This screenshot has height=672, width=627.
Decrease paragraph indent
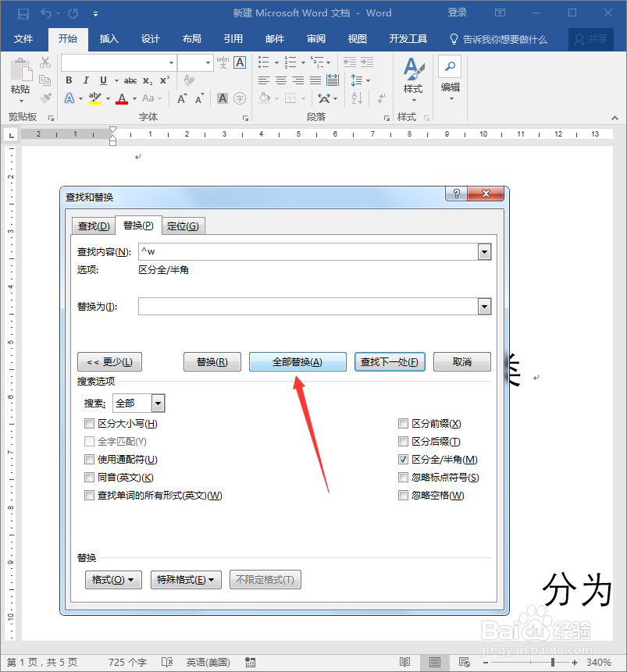pyautogui.click(x=350, y=62)
